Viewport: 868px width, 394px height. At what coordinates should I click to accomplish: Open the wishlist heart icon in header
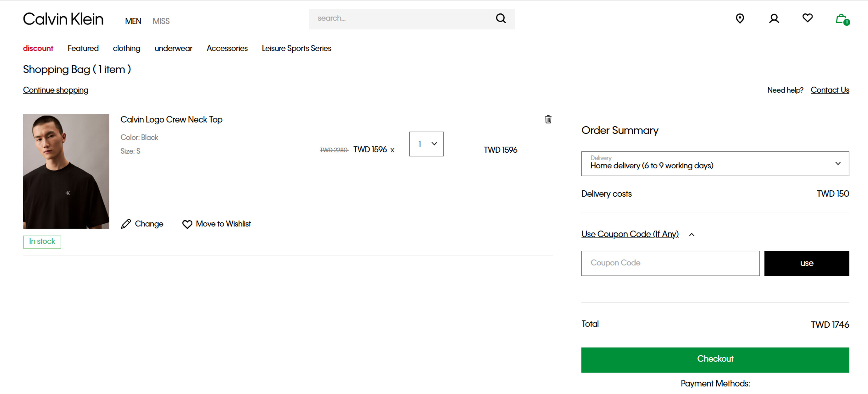[x=807, y=18]
